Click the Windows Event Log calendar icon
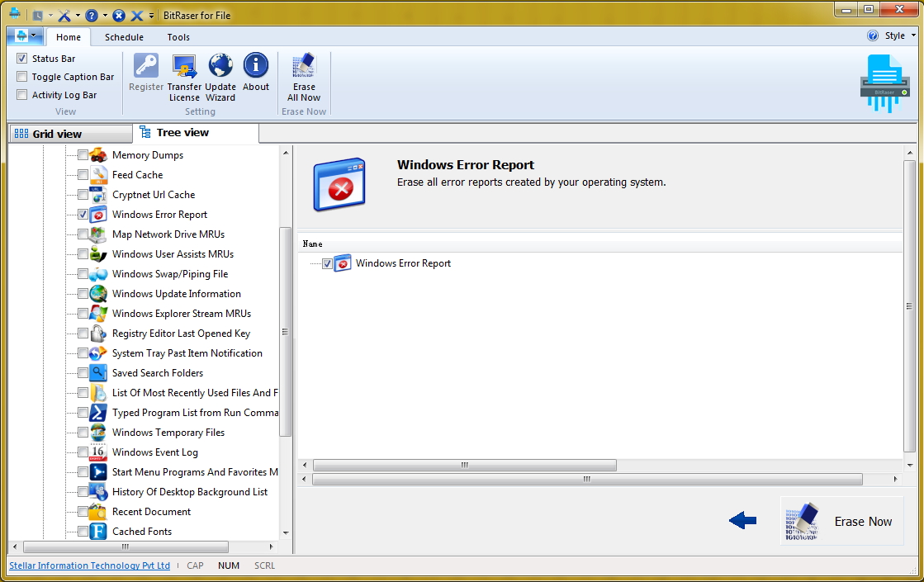The height and width of the screenshot is (582, 924). click(98, 452)
